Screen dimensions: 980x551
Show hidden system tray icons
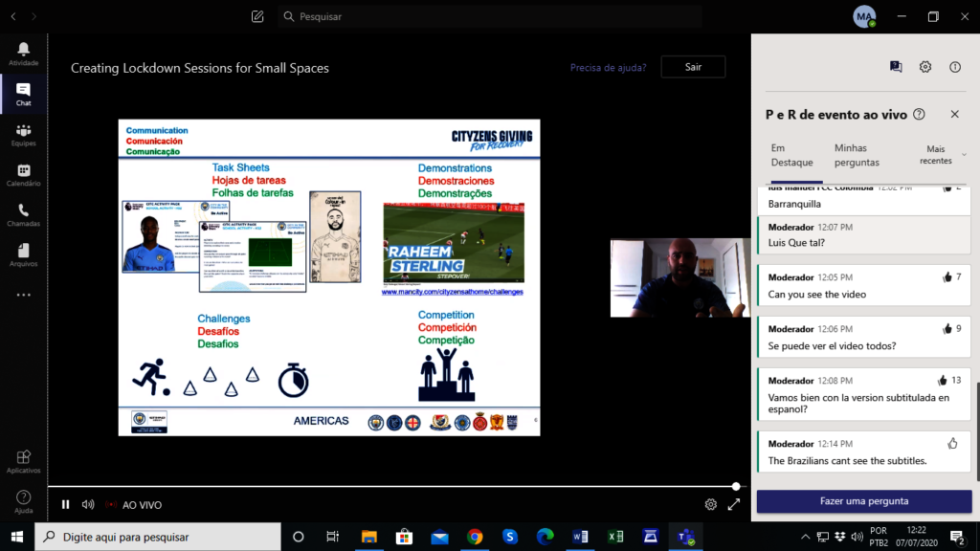[805, 537]
